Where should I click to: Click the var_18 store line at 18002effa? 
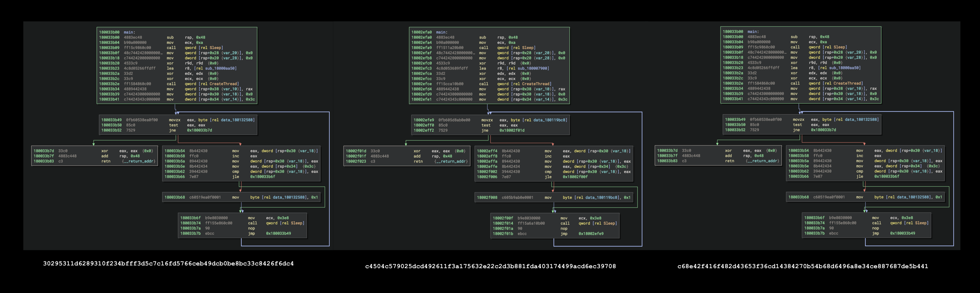click(x=553, y=162)
